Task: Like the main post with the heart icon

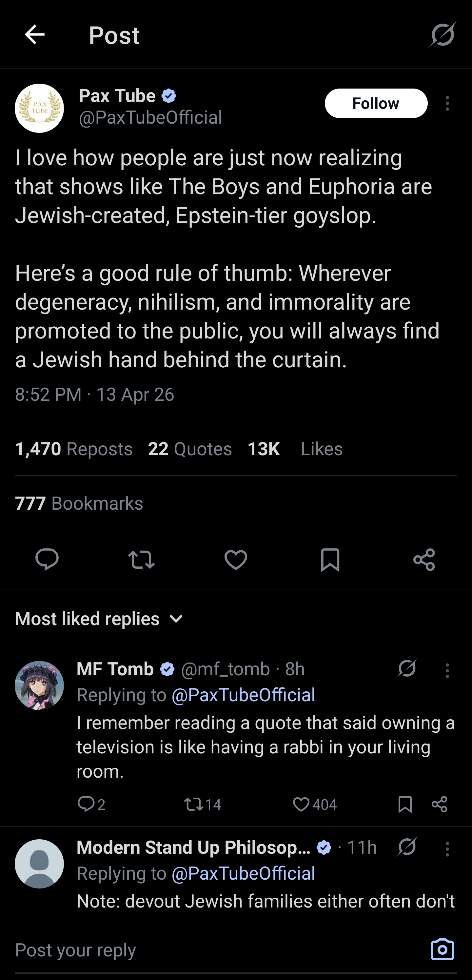Action: pyautogui.click(x=236, y=560)
